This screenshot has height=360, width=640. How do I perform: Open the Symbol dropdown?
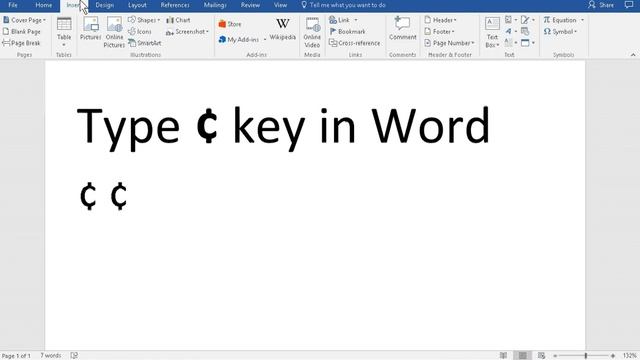tap(560, 31)
